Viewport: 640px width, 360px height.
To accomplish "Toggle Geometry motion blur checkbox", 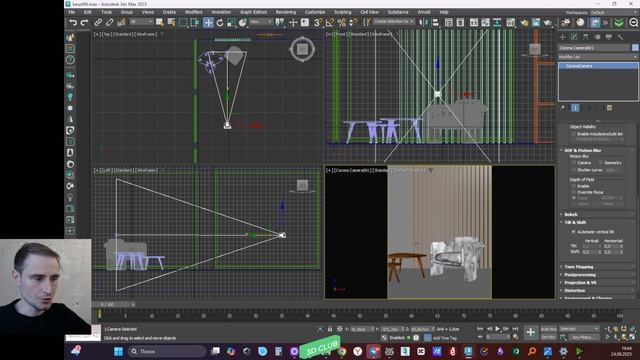I will [601, 163].
